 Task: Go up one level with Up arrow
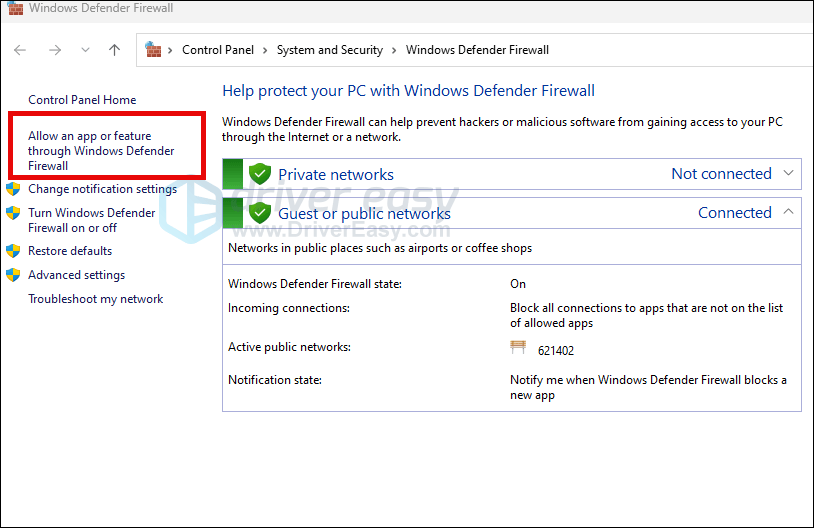coord(115,50)
